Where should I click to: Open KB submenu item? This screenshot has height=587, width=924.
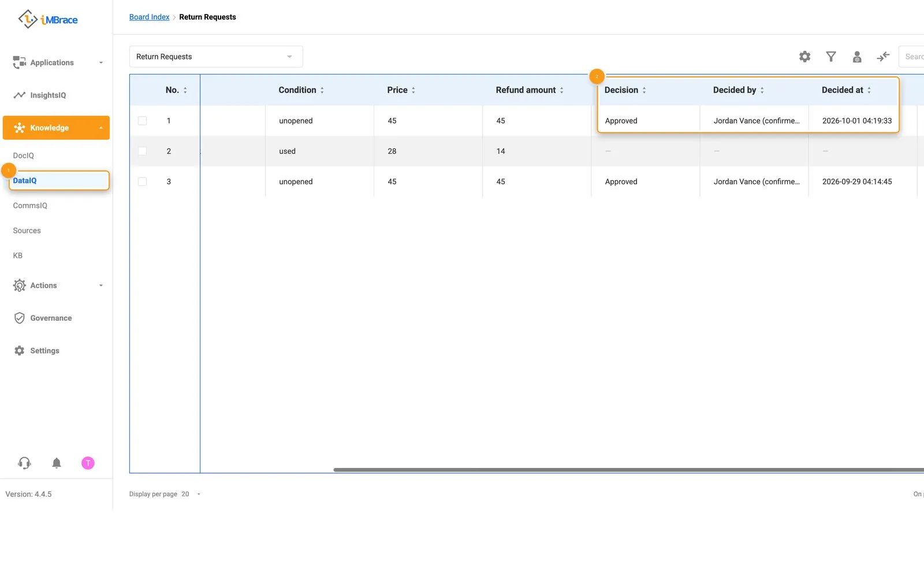click(18, 255)
